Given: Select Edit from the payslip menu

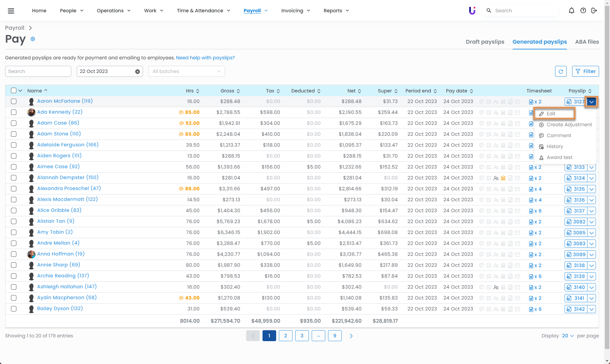Looking at the screenshot, I should (x=551, y=114).
